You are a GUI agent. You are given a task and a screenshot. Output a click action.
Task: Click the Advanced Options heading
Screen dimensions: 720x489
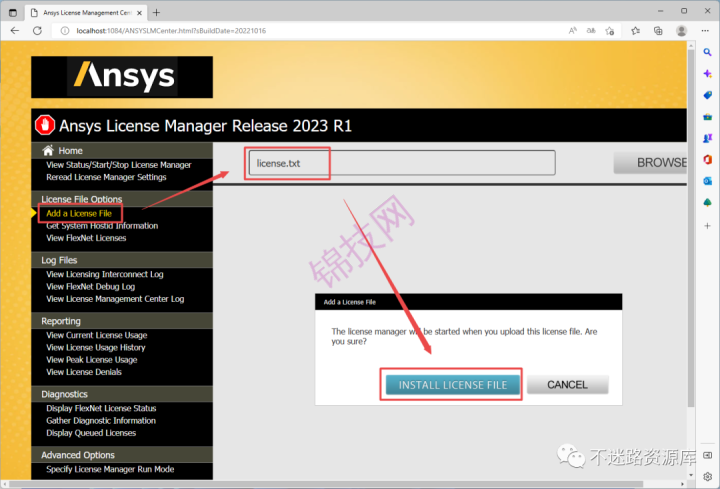(x=78, y=455)
